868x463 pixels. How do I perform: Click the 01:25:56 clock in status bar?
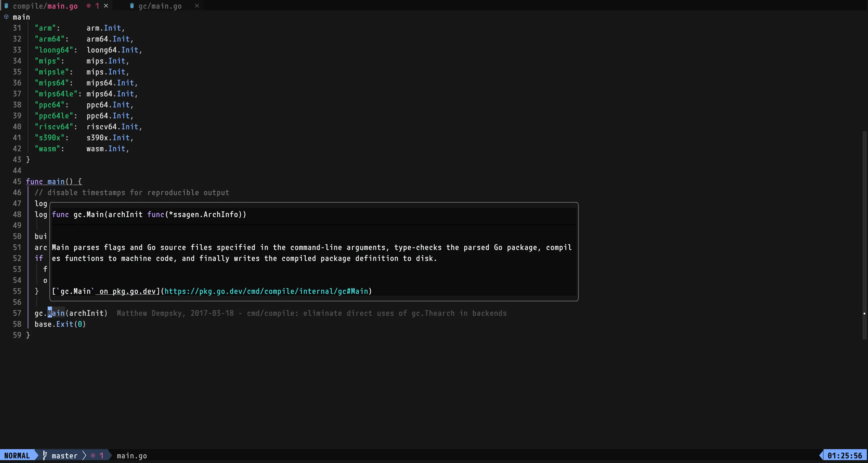click(845, 455)
